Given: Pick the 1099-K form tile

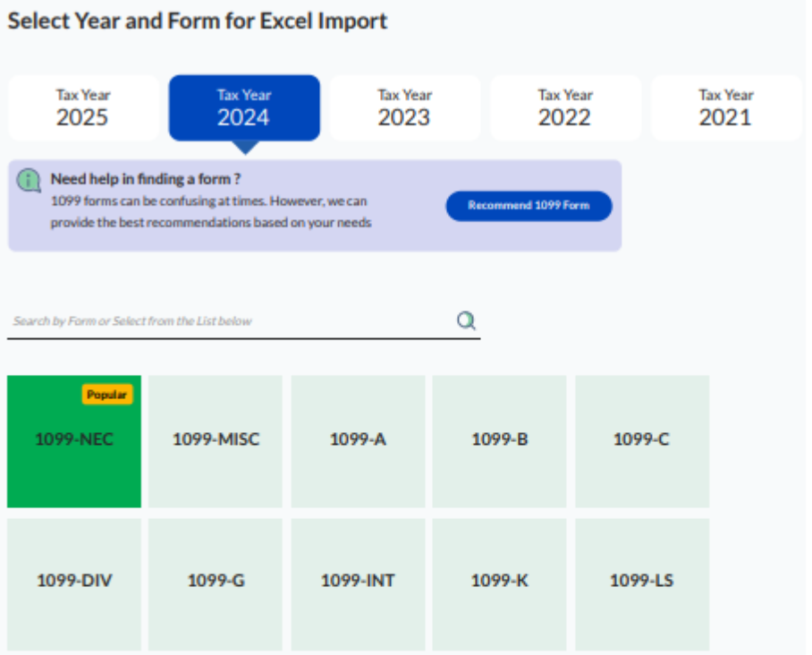Looking at the screenshot, I should tap(499, 583).
